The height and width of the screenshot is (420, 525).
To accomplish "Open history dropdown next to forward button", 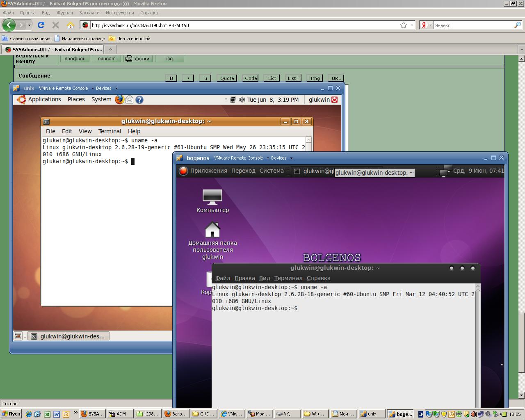I will tap(29, 25).
